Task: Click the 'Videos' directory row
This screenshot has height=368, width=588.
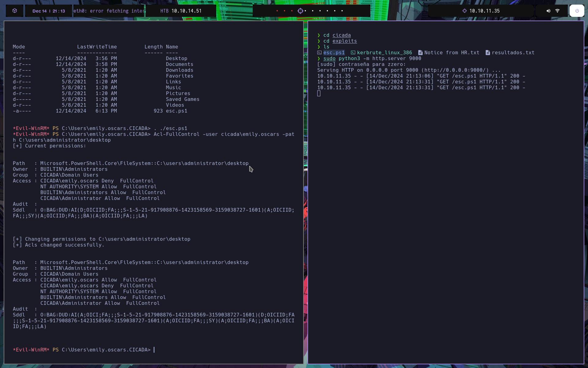Action: coord(99,105)
